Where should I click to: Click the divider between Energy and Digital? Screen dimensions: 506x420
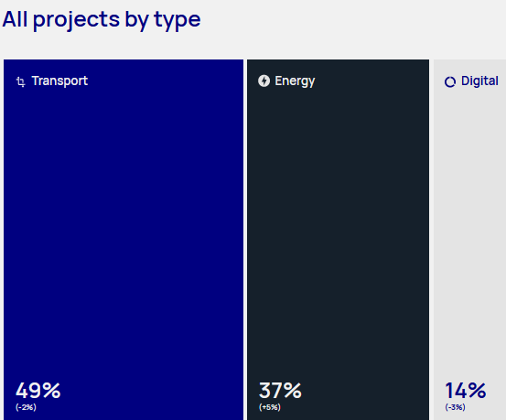(431, 240)
